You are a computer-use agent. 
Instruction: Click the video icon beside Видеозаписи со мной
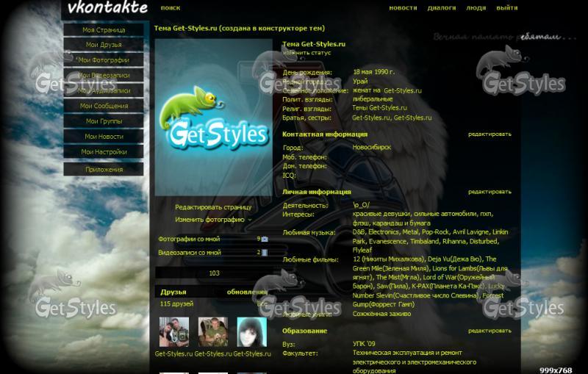pos(265,253)
